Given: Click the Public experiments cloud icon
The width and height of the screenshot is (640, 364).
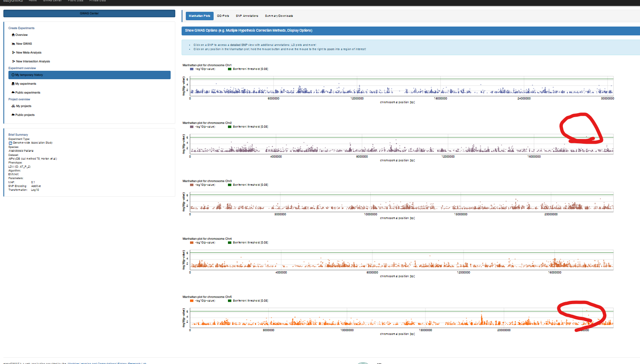Looking at the screenshot, I should 13,93.
